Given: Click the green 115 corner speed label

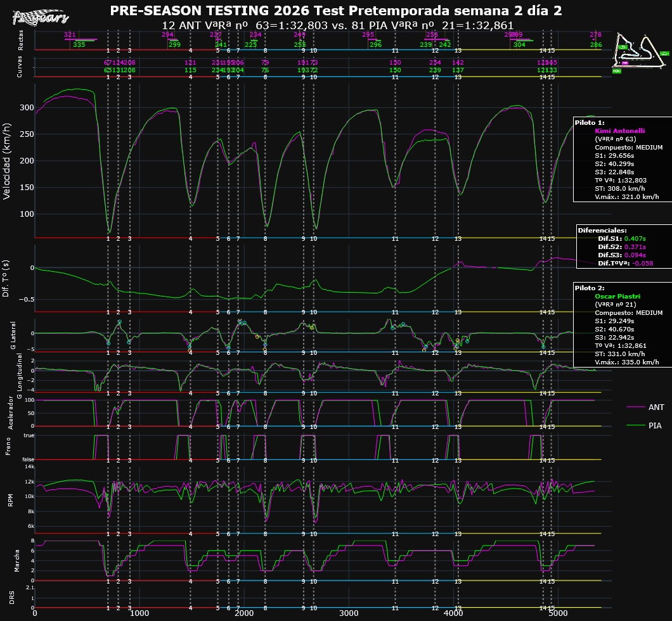Looking at the screenshot, I should [x=190, y=70].
